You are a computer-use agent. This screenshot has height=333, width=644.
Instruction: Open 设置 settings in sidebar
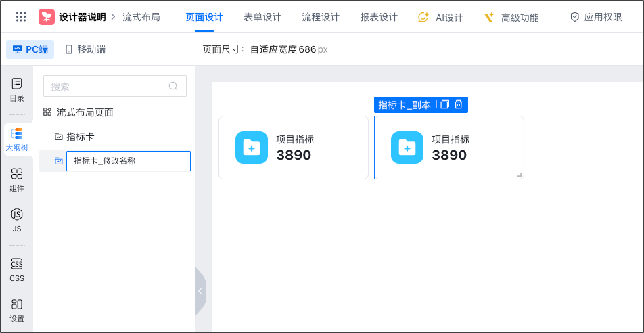pyautogui.click(x=17, y=310)
